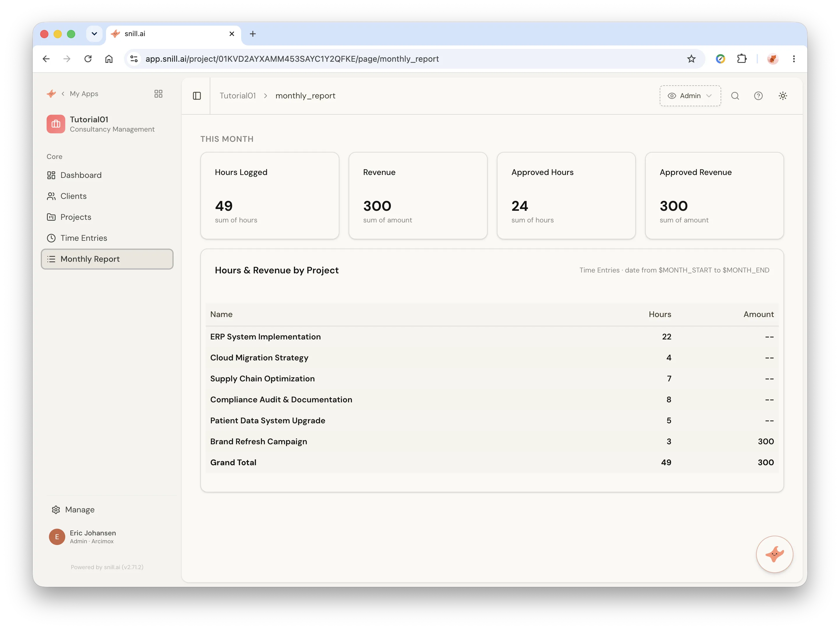Click the orange E user avatar
This screenshot has width=840, height=630.
point(57,537)
